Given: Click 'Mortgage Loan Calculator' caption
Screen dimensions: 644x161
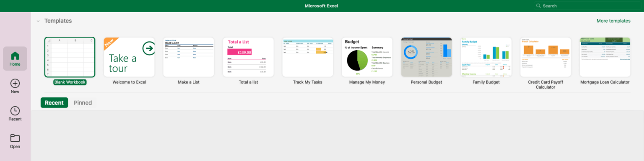Looking at the screenshot, I should pos(605,82).
